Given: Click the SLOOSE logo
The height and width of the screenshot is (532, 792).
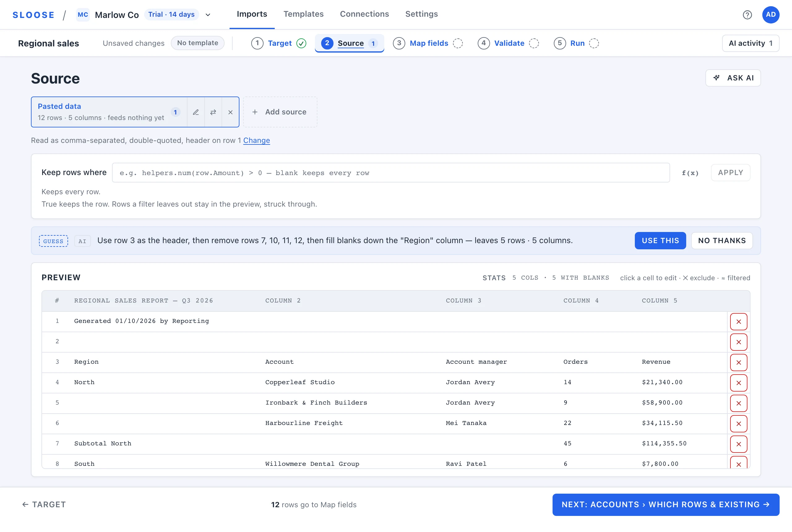Looking at the screenshot, I should point(33,15).
